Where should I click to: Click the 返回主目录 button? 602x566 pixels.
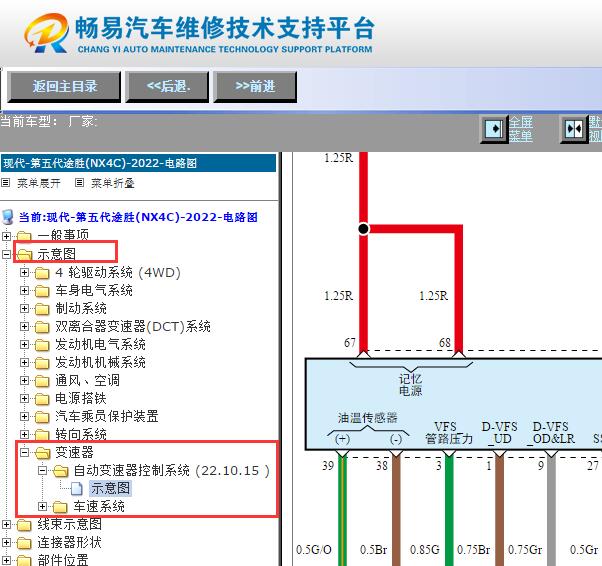(x=64, y=86)
